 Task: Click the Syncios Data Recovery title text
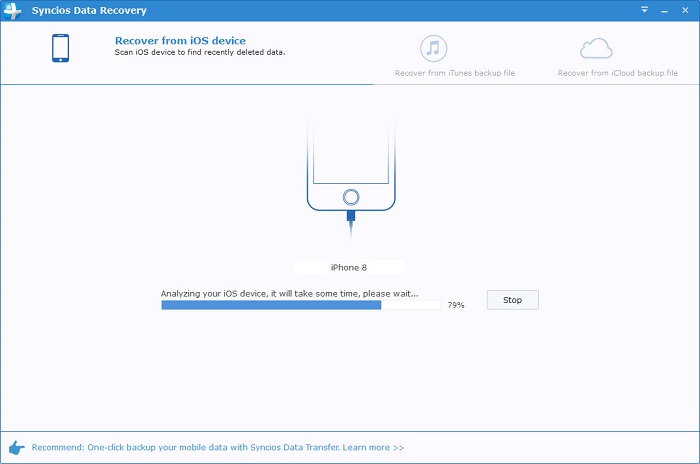click(89, 11)
